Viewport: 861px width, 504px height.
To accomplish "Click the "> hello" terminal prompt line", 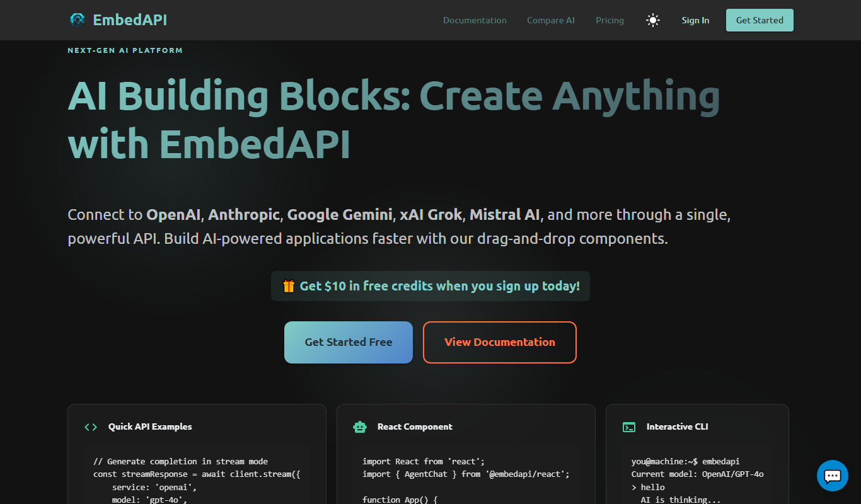I will (648, 487).
